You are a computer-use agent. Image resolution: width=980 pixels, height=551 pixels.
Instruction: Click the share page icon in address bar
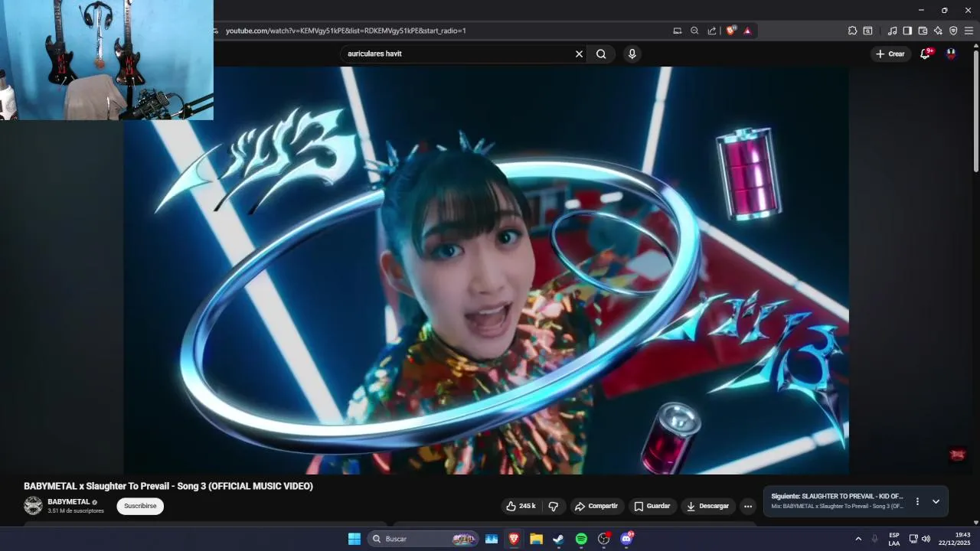712,31
